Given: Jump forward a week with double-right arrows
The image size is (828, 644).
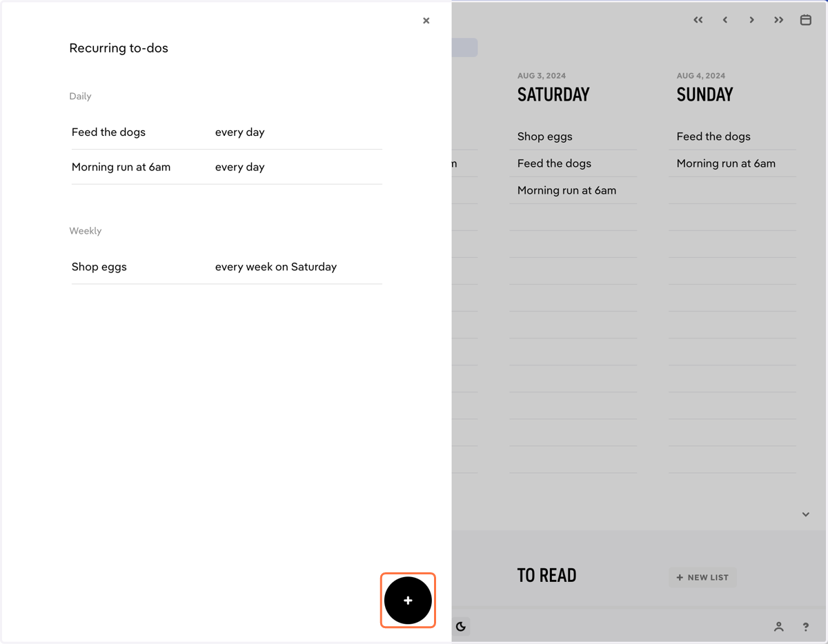Looking at the screenshot, I should pyautogui.click(x=778, y=20).
